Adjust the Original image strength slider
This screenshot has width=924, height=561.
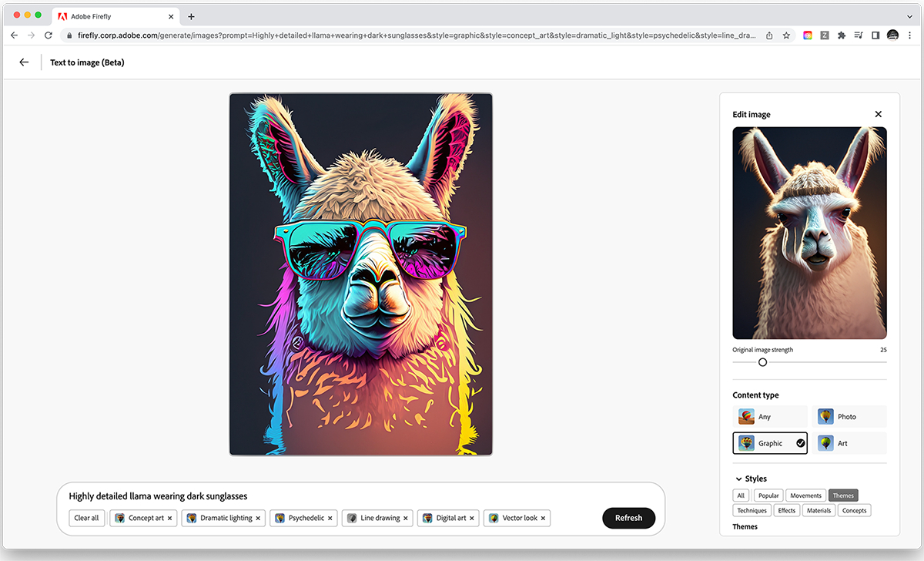tap(762, 362)
